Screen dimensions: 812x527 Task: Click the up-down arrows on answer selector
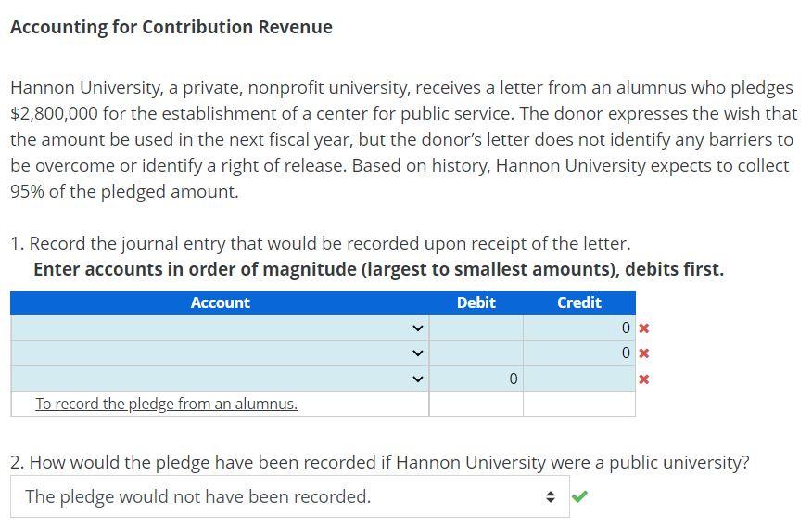pyautogui.click(x=550, y=497)
